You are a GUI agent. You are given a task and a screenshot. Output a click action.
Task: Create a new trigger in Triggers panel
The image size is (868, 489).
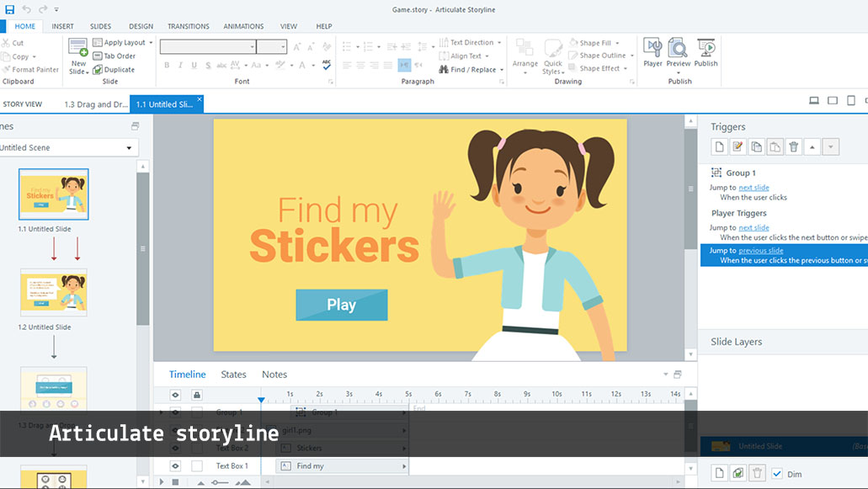pos(720,147)
